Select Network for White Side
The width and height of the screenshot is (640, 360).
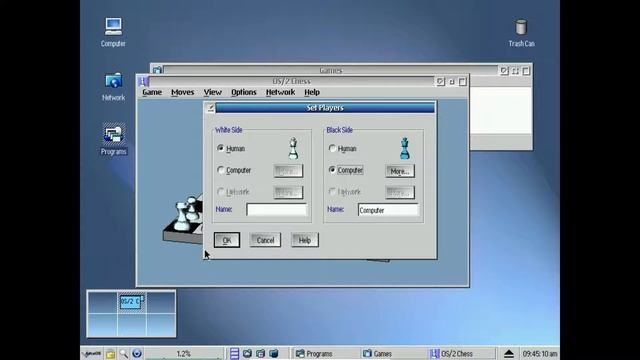(x=233, y=192)
